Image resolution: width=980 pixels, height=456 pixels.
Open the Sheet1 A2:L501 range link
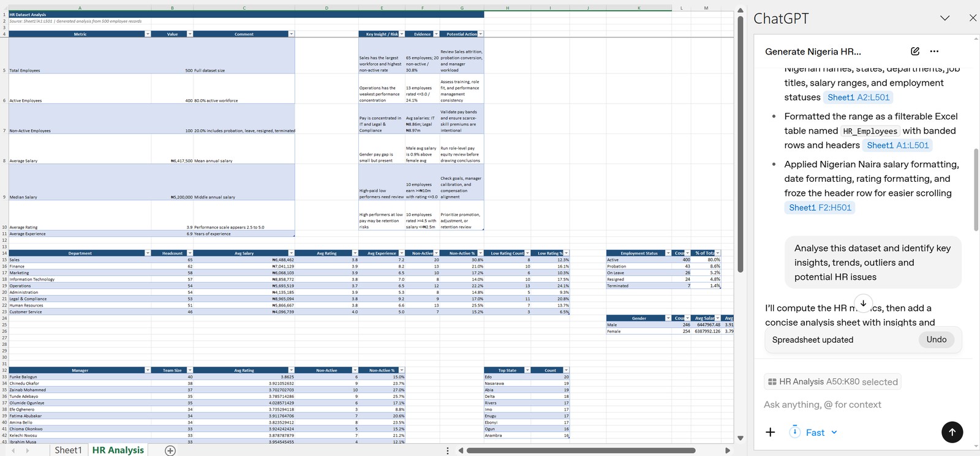pyautogui.click(x=858, y=97)
